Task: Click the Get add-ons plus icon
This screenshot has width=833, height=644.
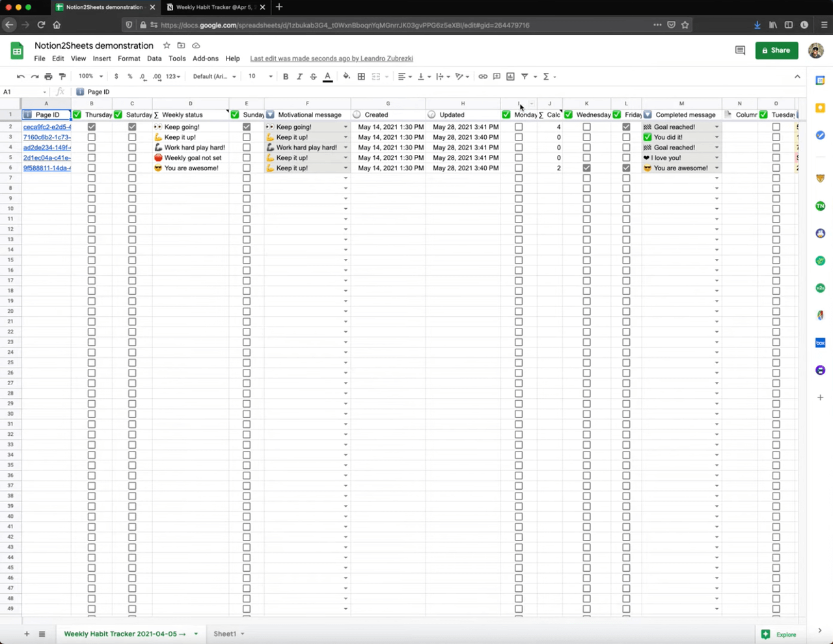Action: coord(820,397)
